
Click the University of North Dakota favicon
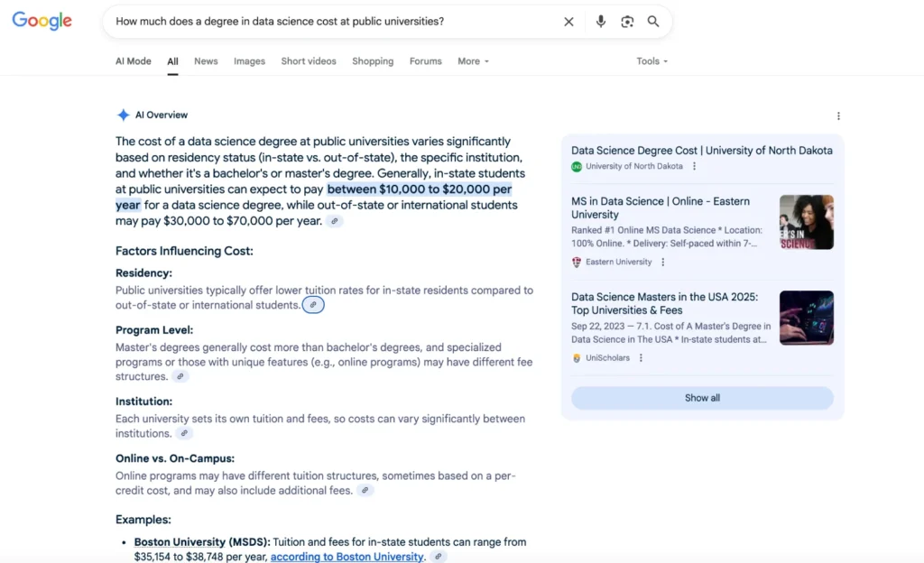pyautogui.click(x=577, y=167)
